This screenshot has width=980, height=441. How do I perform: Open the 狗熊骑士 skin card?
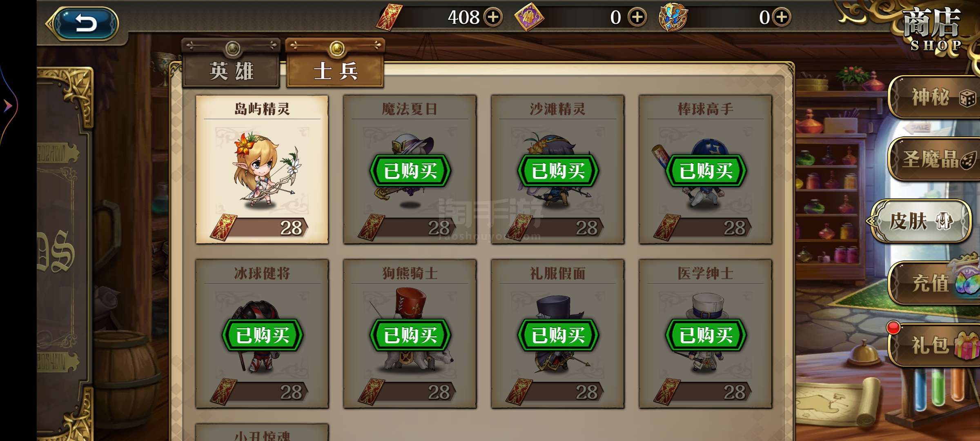point(410,334)
